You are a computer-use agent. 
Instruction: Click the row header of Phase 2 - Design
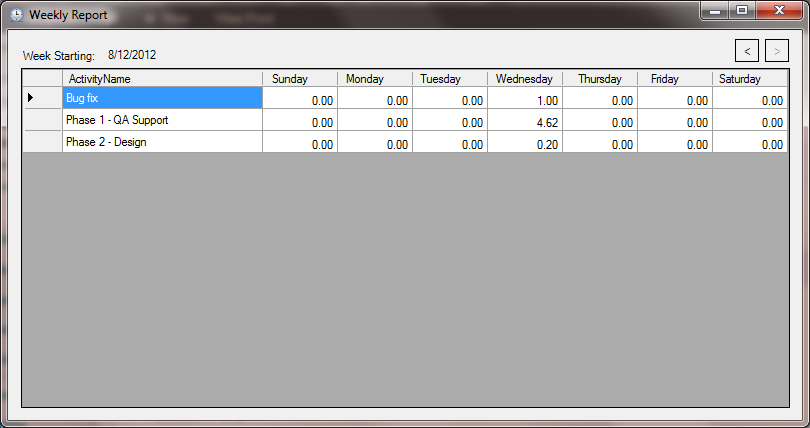click(x=42, y=142)
